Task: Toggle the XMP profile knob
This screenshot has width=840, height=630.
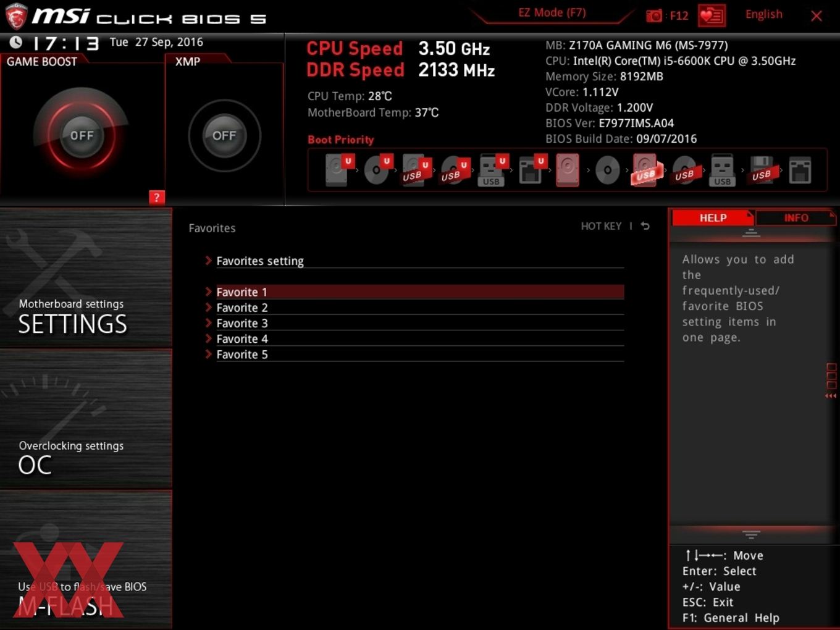Action: point(224,135)
